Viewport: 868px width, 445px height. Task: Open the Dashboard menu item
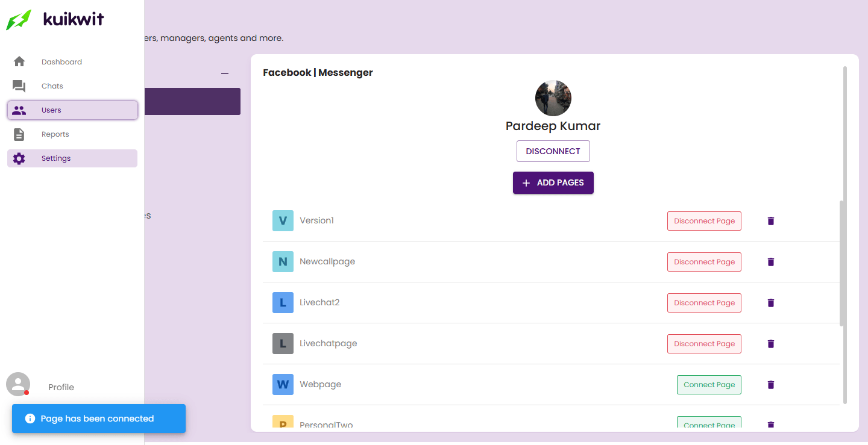(x=72, y=62)
